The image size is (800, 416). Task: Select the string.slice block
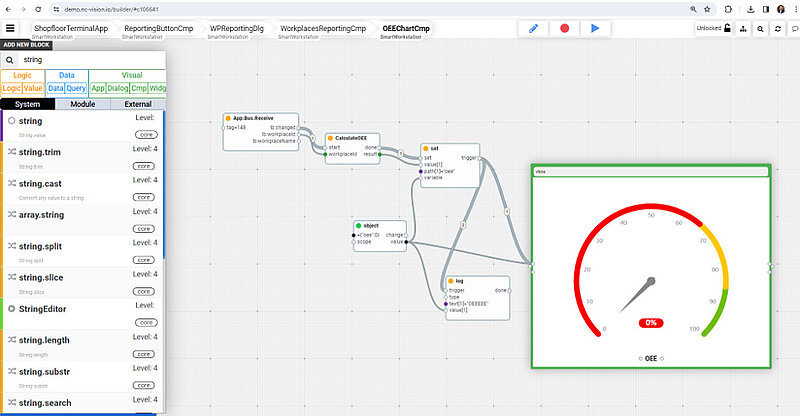(x=83, y=282)
